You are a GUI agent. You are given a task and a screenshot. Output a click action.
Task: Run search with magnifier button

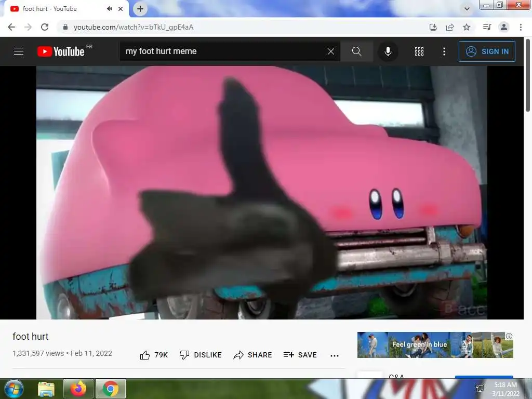click(356, 51)
